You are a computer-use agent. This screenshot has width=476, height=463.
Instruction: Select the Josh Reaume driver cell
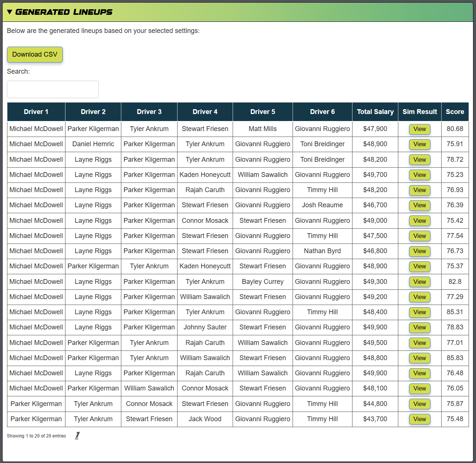pyautogui.click(x=323, y=205)
